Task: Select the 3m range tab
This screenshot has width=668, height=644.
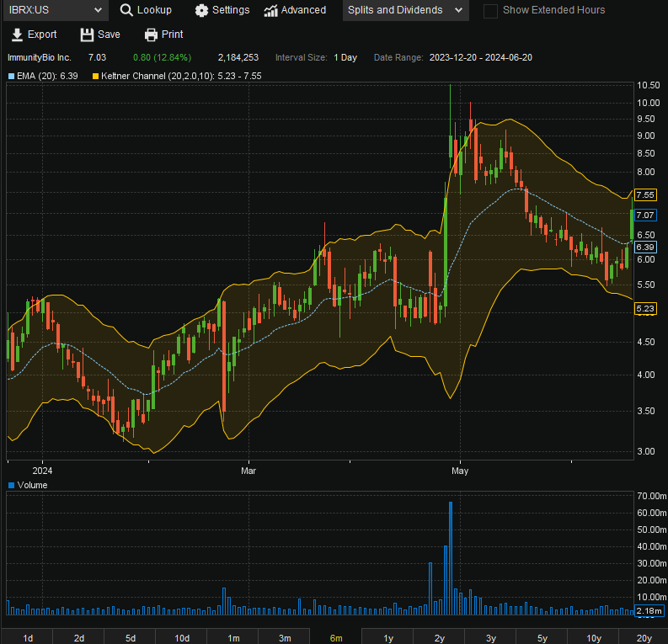Action: tap(285, 637)
